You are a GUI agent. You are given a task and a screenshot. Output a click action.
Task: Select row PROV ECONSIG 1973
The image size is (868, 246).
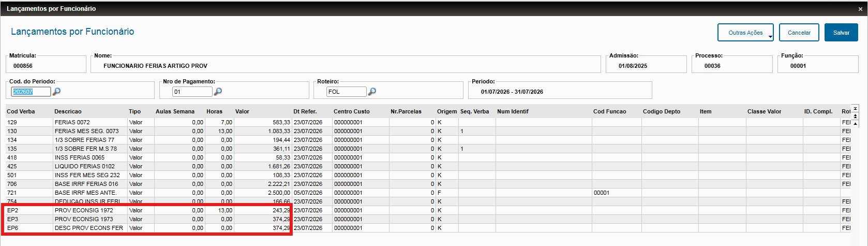428,219
